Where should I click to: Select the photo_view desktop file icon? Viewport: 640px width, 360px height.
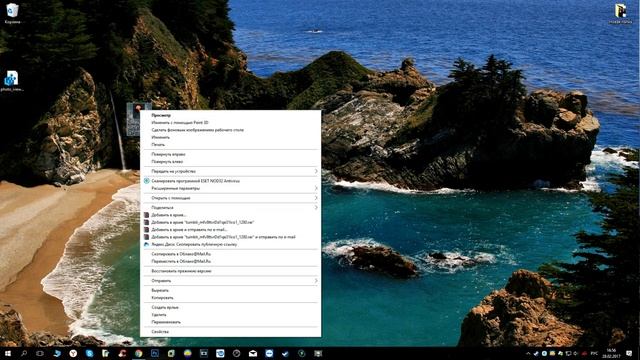12,81
